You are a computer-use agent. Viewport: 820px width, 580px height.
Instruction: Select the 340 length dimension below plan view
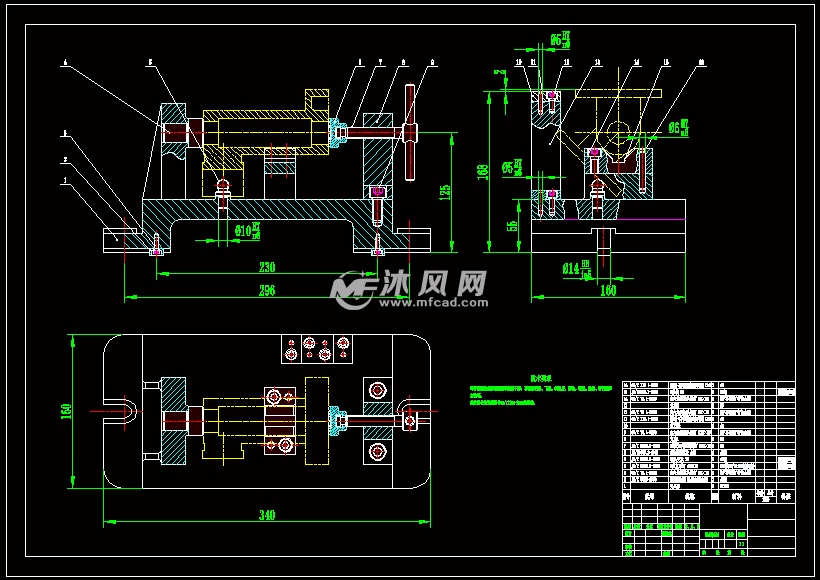coord(267,515)
